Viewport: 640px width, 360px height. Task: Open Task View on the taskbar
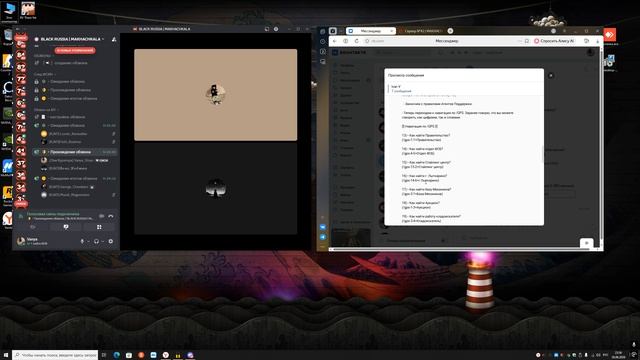(104, 356)
